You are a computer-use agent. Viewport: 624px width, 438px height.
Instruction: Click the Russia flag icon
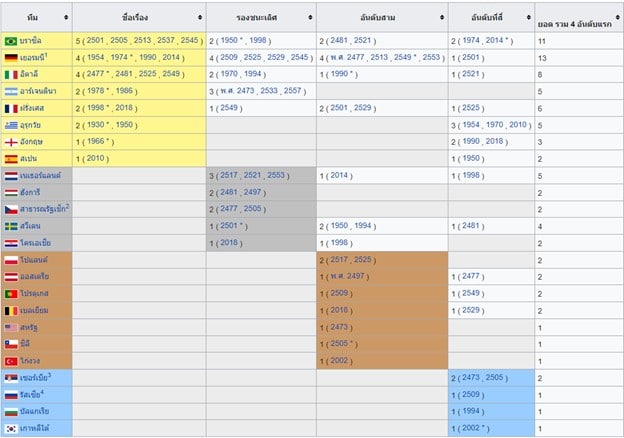(x=11, y=395)
